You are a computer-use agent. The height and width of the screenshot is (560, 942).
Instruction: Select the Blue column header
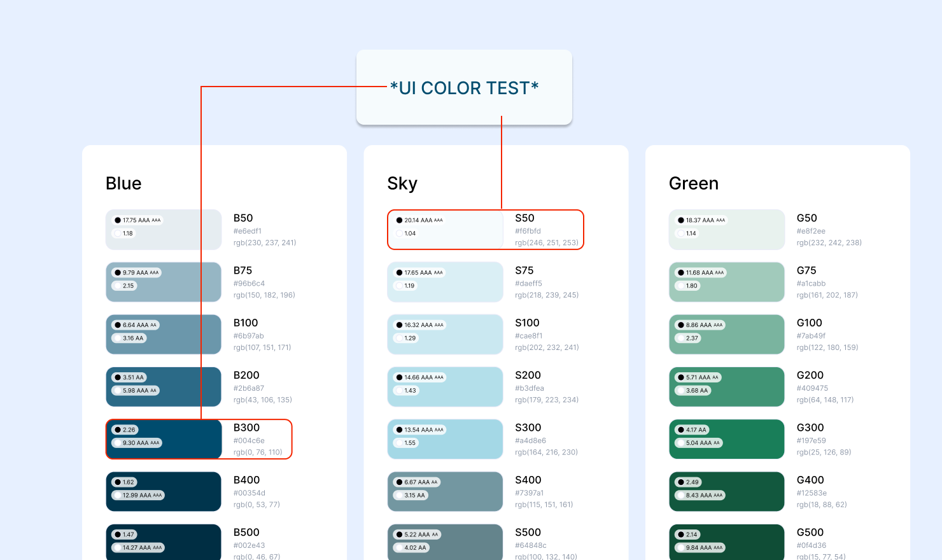(123, 183)
